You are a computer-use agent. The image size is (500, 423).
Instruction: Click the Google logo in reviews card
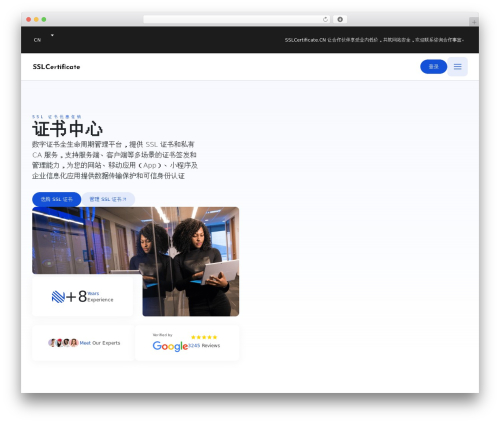[x=170, y=346]
